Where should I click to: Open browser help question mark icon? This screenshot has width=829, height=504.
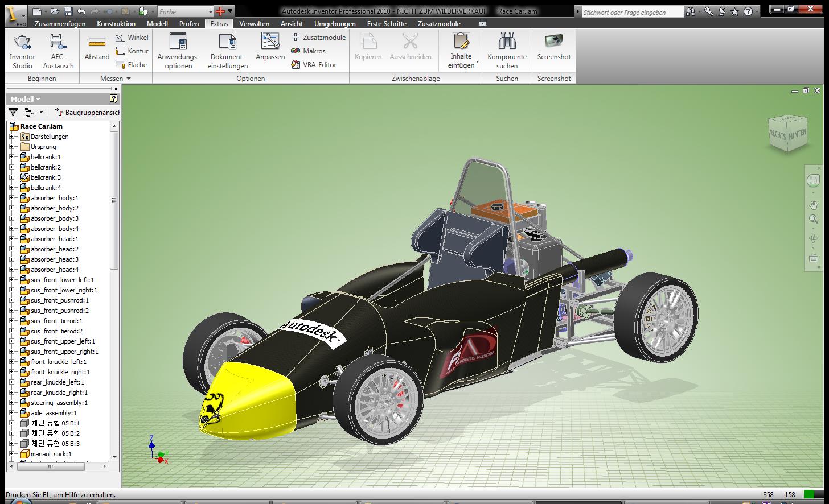pos(113,99)
